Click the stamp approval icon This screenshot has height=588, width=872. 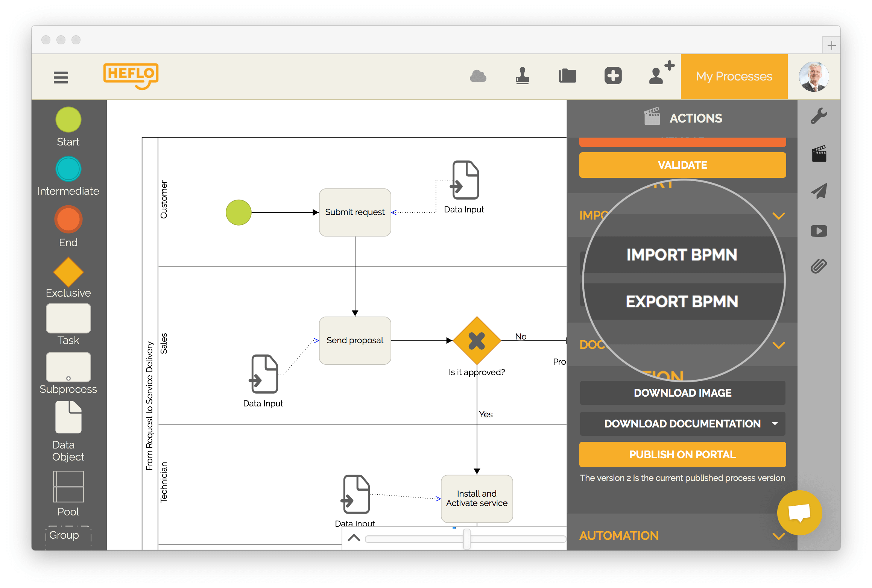click(523, 76)
